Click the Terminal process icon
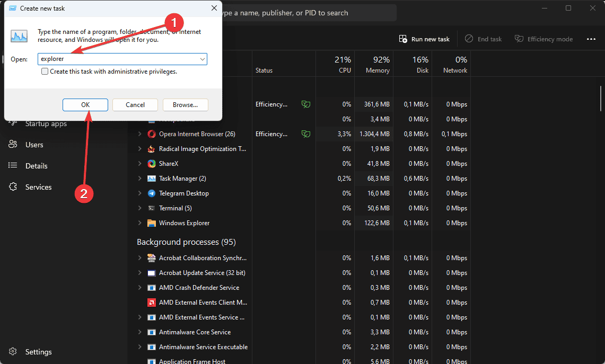 (152, 208)
